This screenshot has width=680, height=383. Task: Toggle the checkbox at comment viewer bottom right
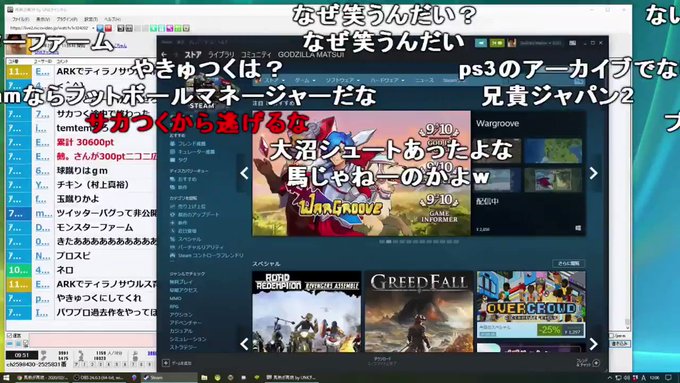[x=611, y=336]
